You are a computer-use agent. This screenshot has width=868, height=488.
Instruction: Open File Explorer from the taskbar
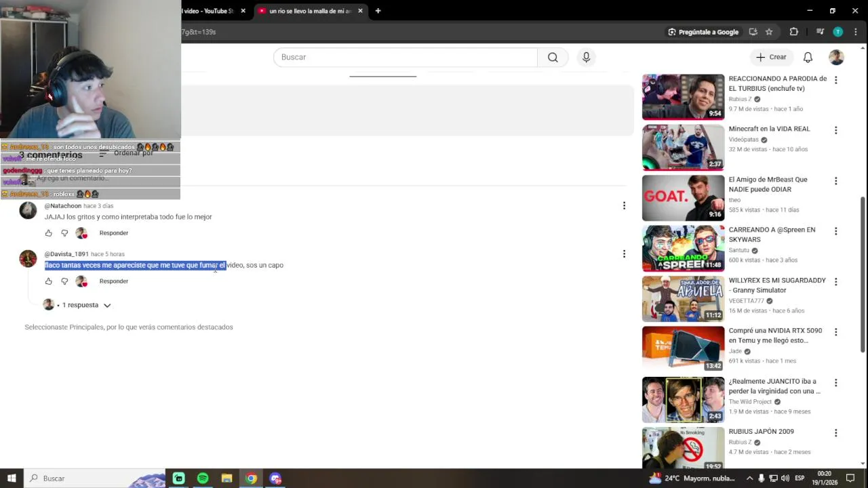pos(226,479)
